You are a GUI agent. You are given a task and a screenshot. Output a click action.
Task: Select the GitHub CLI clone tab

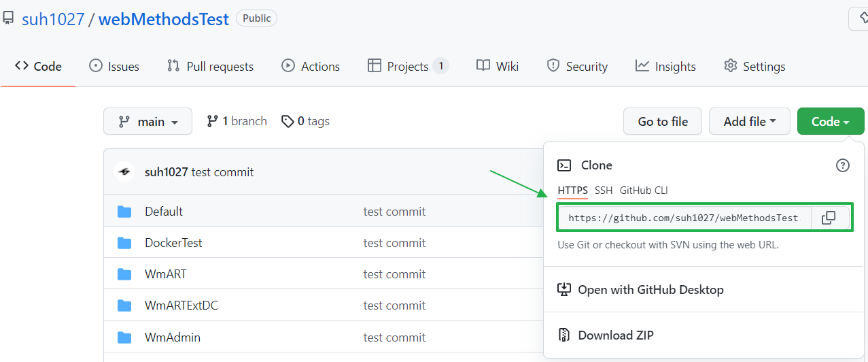(643, 191)
